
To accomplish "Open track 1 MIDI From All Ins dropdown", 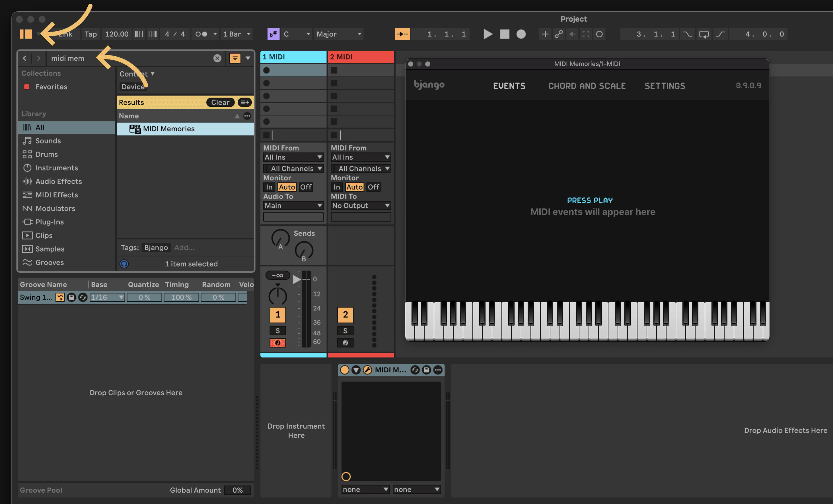I will pyautogui.click(x=293, y=157).
